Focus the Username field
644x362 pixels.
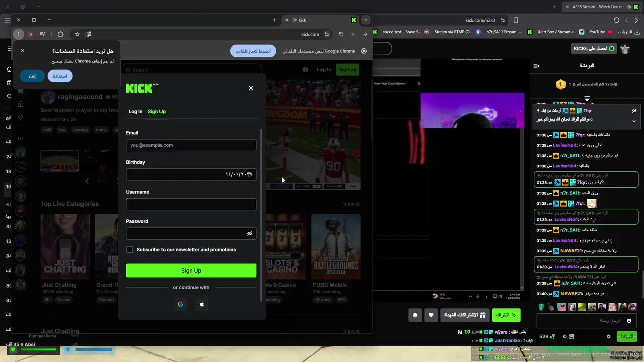[191, 204]
